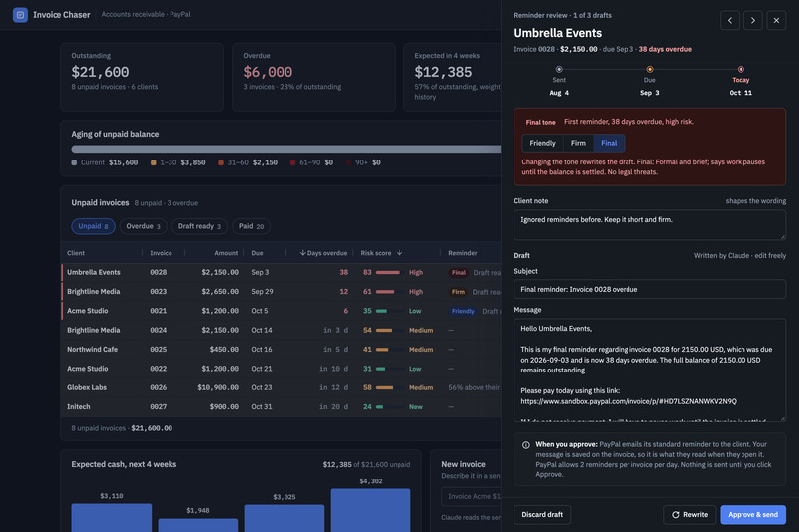Open the Umbrella Events invoice row
The height and width of the screenshot is (532, 799).
coord(282,272)
